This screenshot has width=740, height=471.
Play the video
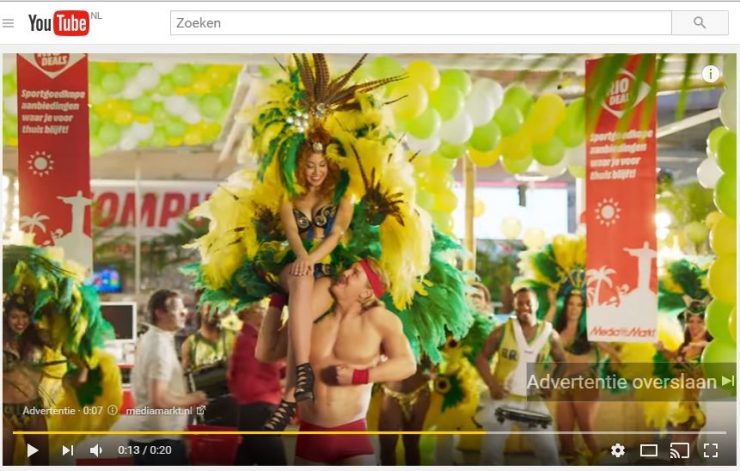(32, 450)
